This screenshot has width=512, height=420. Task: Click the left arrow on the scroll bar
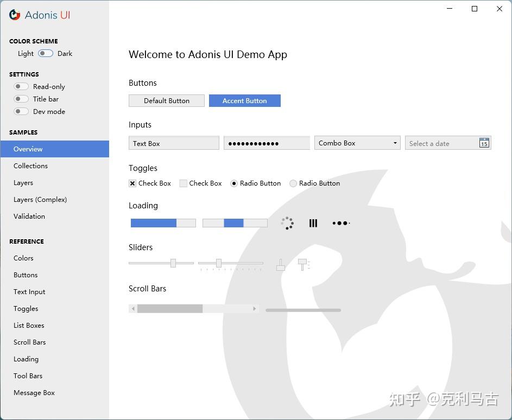[x=133, y=308]
